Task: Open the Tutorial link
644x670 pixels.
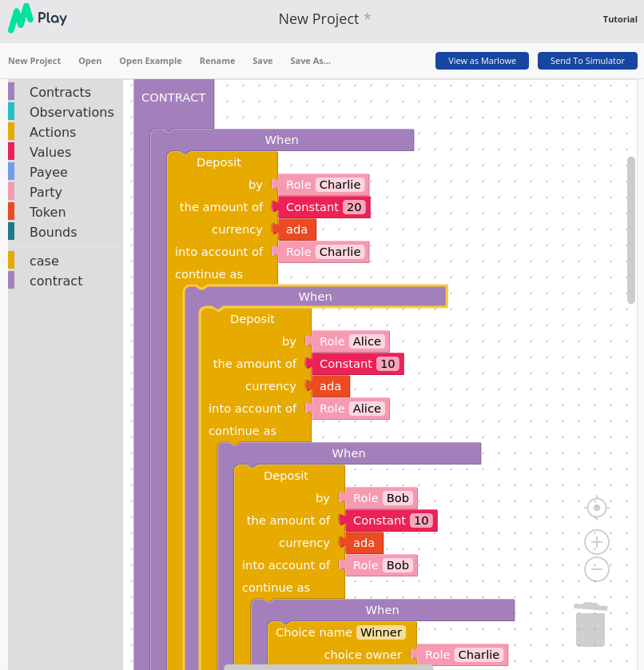Action: [x=620, y=19]
